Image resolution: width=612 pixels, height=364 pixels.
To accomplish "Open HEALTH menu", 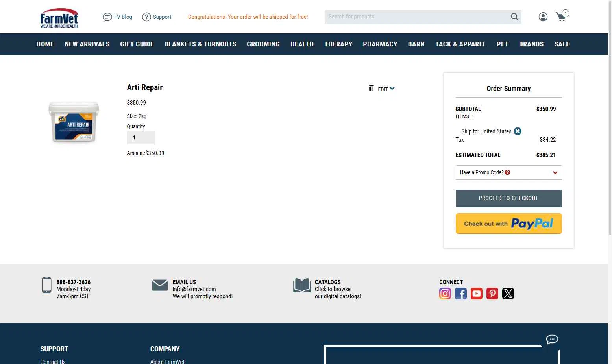I will (x=302, y=44).
